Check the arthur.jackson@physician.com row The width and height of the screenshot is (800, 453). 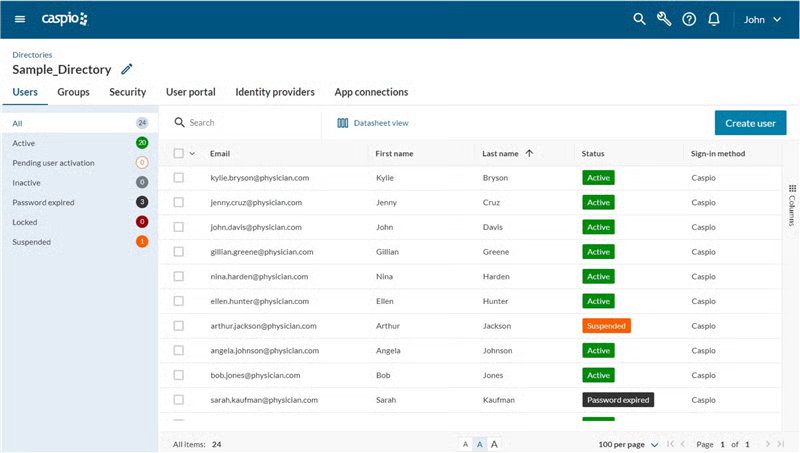(178, 325)
